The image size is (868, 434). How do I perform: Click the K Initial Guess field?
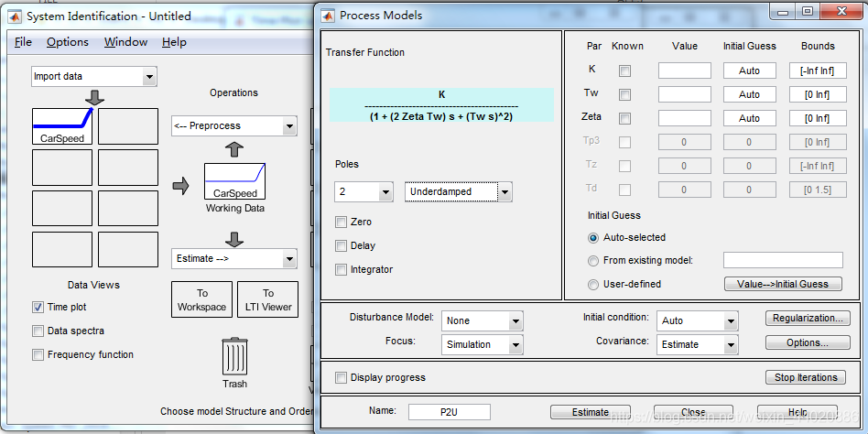click(750, 71)
